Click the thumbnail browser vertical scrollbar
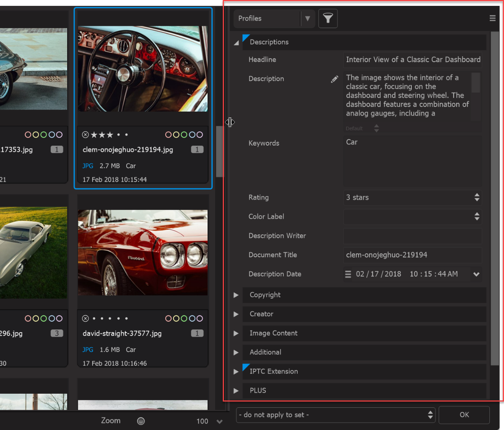The width and height of the screenshot is (504, 430). tap(220, 151)
